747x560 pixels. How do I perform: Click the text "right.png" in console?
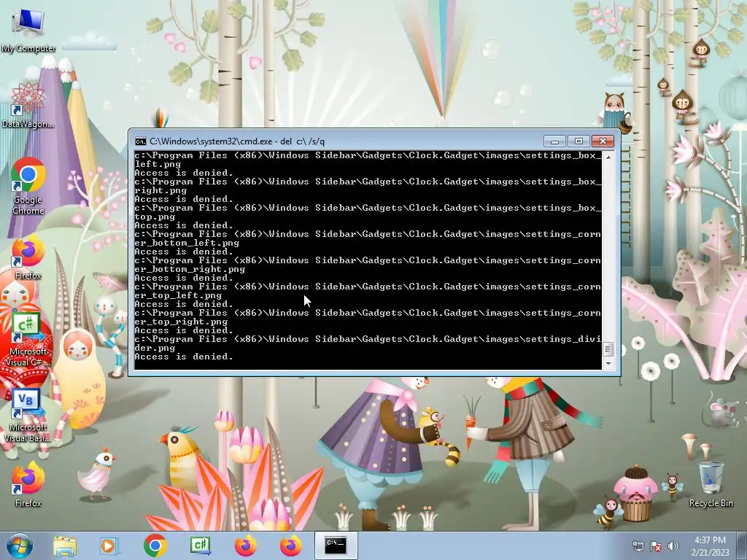coord(160,190)
